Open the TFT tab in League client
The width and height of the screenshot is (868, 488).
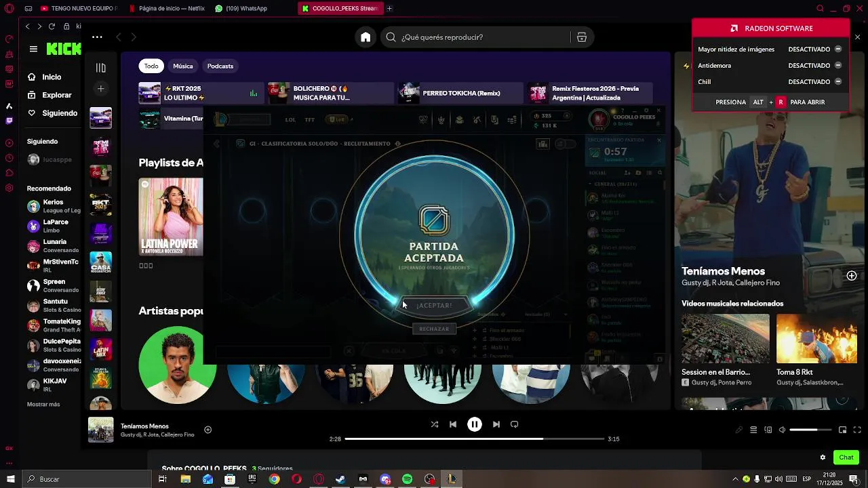pos(310,120)
